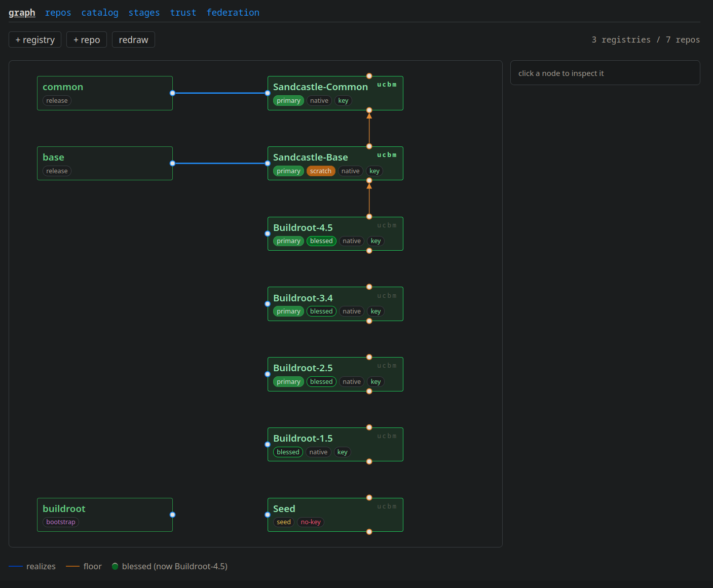Image resolution: width=713 pixels, height=588 pixels.
Task: Click Buildroot-1.5's bottom orange port
Action: 369,461
